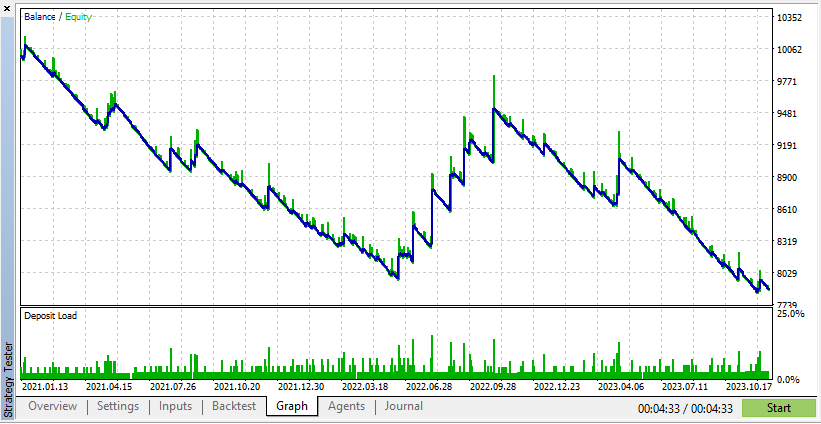
Task: Click the 9191 axis value
Action: (789, 146)
